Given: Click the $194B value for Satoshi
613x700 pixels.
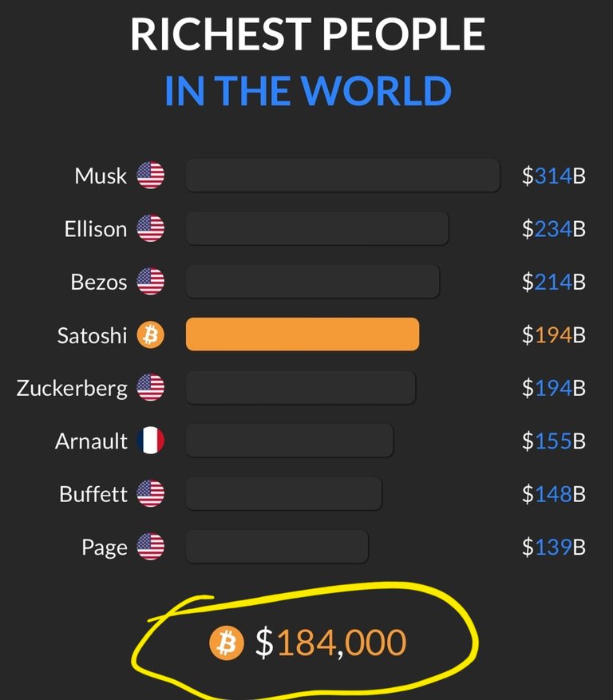Looking at the screenshot, I should tap(554, 334).
